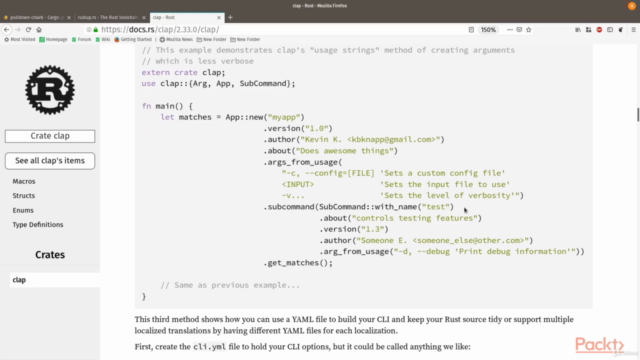The image size is (640, 360).
Task: Open the red ad blocker extension
Action: [x=599, y=30]
